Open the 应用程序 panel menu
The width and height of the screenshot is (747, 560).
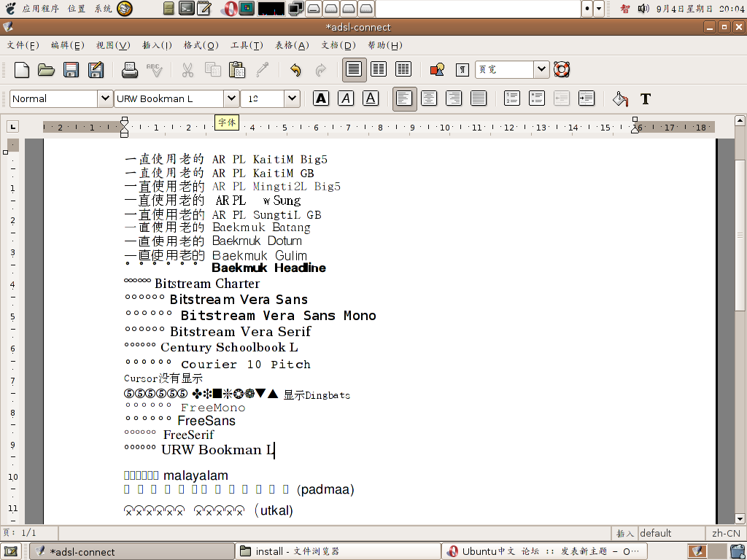[40, 8]
